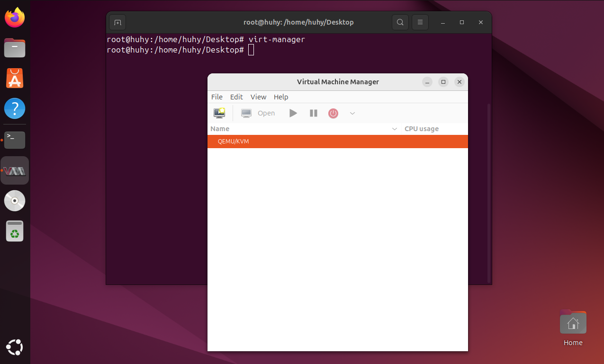This screenshot has height=364, width=604.
Task: Open Ubuntu Software in the dock
Action: 15,78
